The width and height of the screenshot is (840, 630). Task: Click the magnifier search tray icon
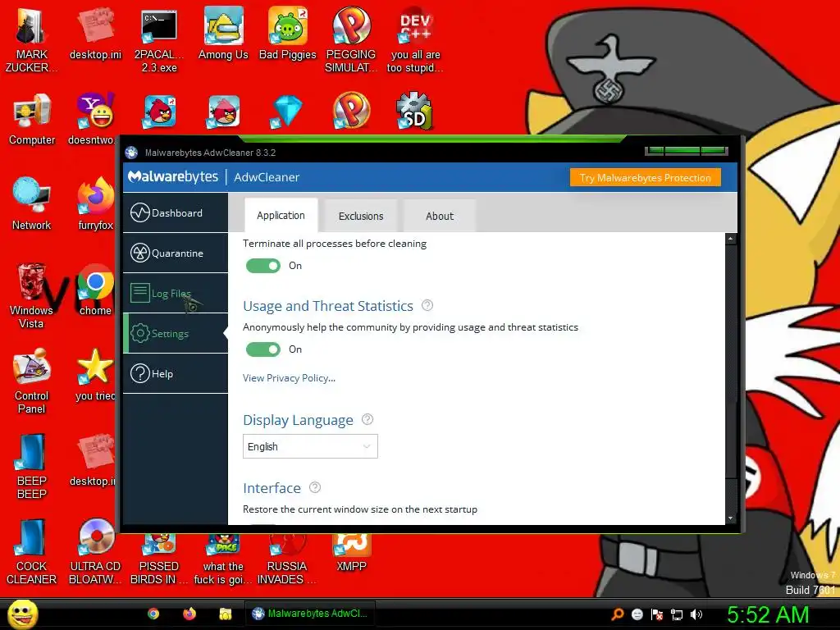[x=618, y=614]
